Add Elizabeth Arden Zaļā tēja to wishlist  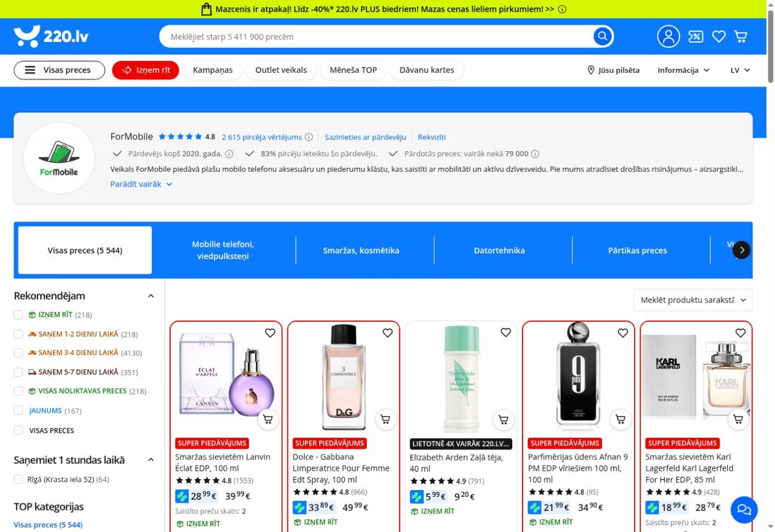tap(506, 333)
